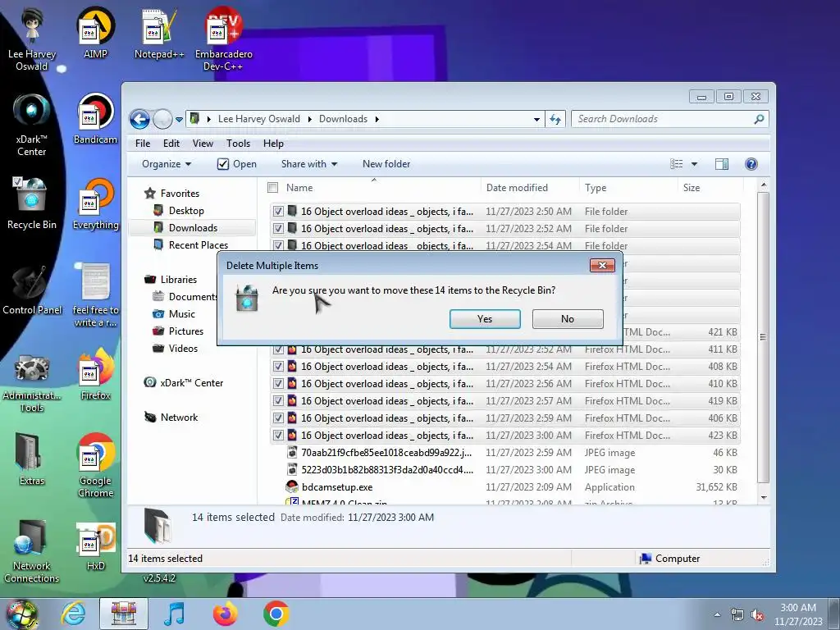840x630 pixels.
Task: Confirm deletion with the Yes button
Action: (x=485, y=319)
